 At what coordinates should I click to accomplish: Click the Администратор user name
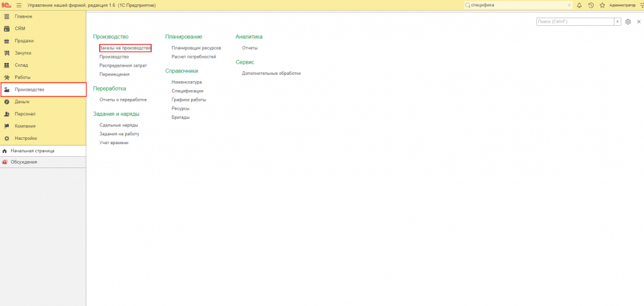623,5
